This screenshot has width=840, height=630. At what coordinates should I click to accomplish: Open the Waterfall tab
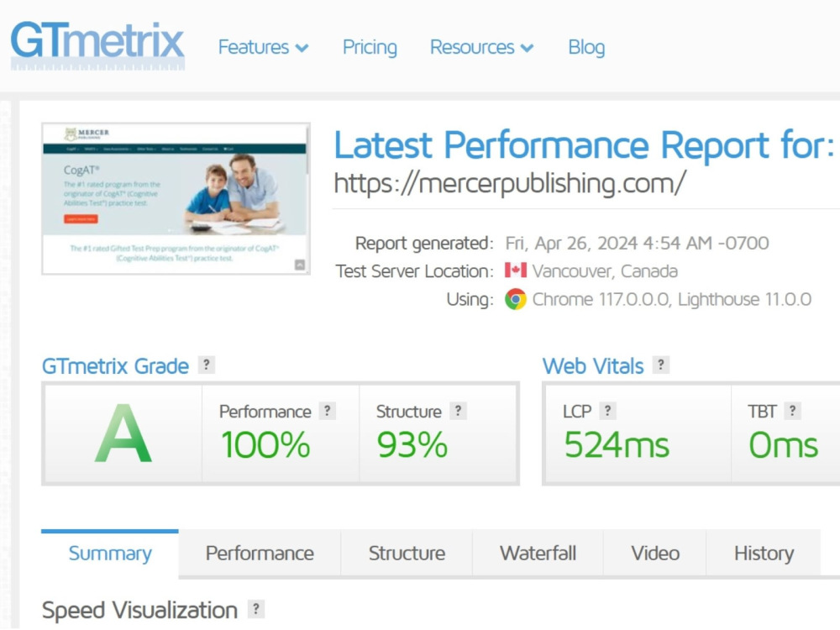[538, 554]
